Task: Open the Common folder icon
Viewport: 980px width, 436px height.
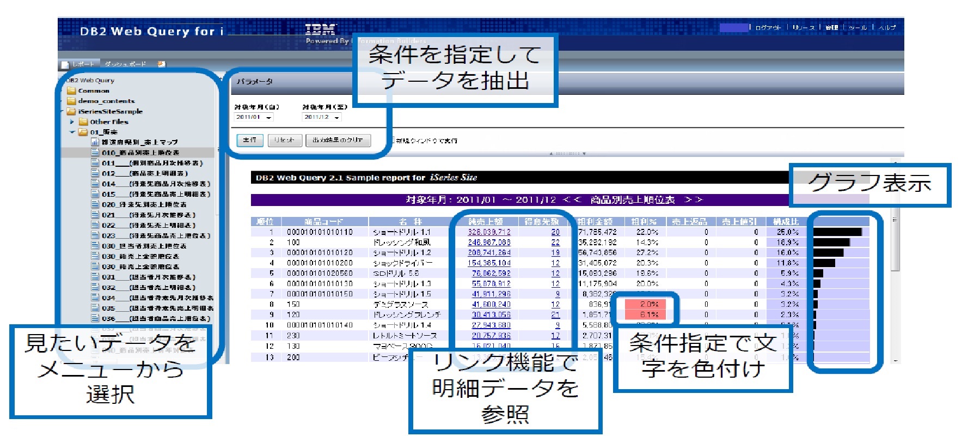Action: (71, 91)
